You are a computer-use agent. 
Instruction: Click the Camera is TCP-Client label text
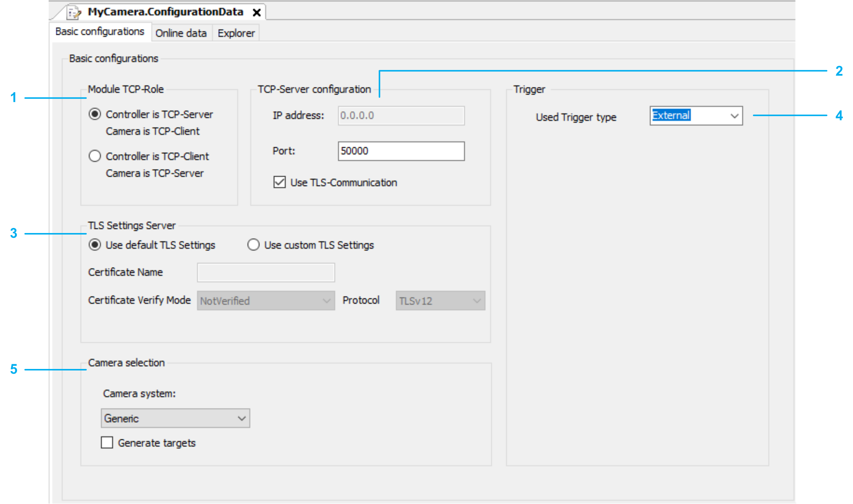(x=152, y=131)
